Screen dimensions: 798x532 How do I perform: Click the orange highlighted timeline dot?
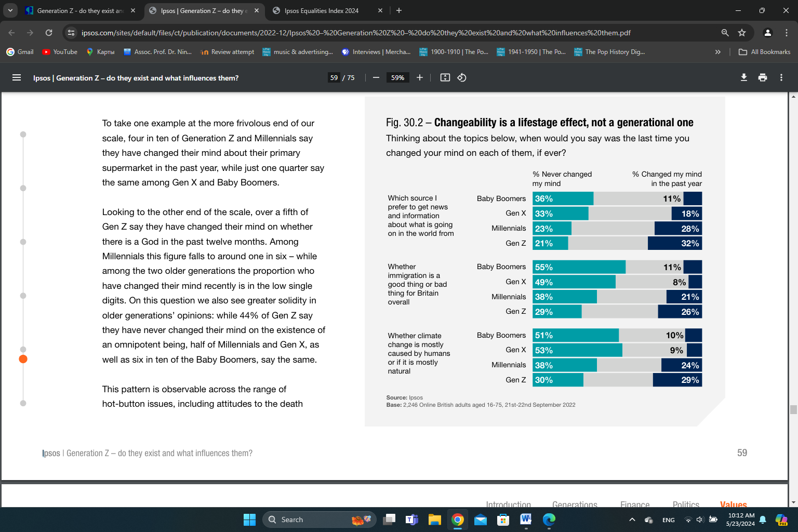23,359
